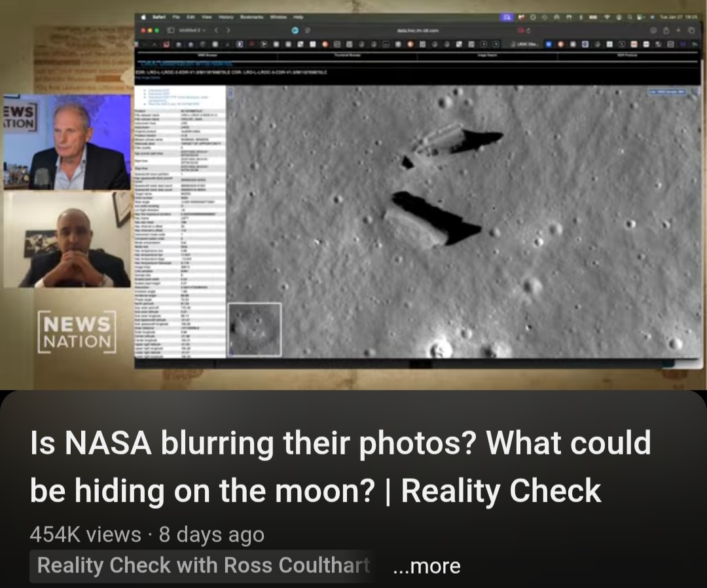Open the Window menu in the recorded Safari window
The image size is (707, 588).
pos(278,17)
